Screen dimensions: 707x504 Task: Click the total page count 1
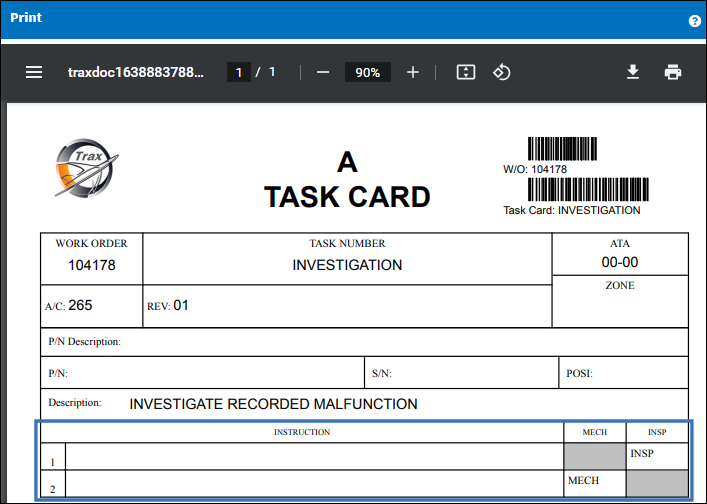click(x=272, y=72)
